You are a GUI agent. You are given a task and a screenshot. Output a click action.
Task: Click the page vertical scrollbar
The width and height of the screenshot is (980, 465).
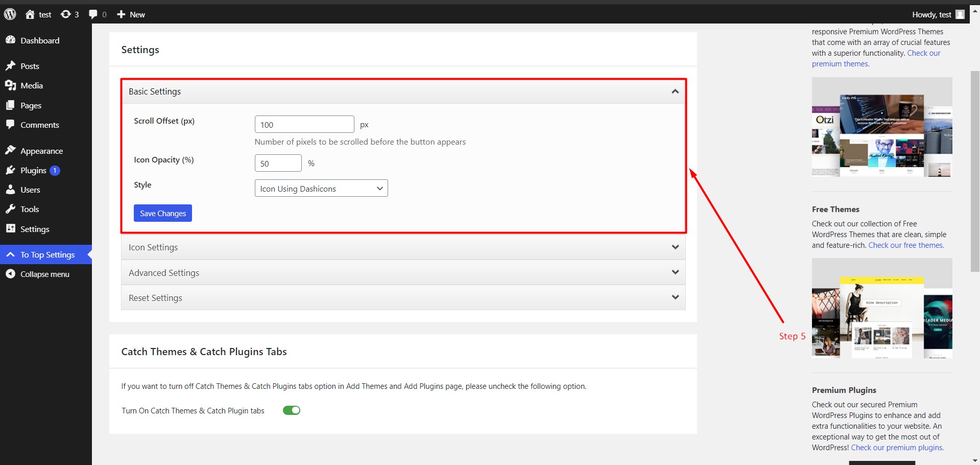click(x=975, y=171)
